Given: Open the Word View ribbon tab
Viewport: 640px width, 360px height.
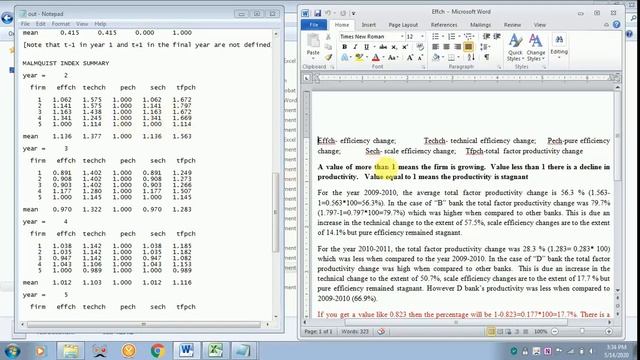Looking at the screenshot, I should [540, 25].
